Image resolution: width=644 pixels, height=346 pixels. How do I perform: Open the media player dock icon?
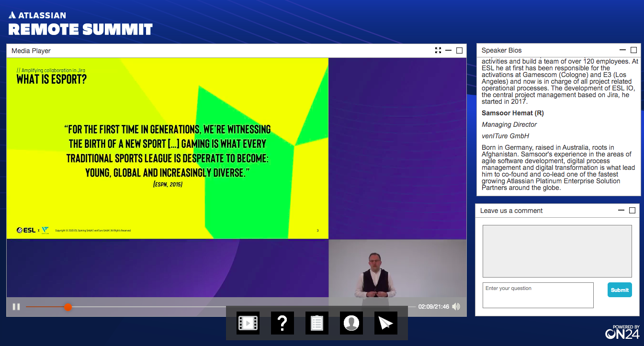[248, 323]
